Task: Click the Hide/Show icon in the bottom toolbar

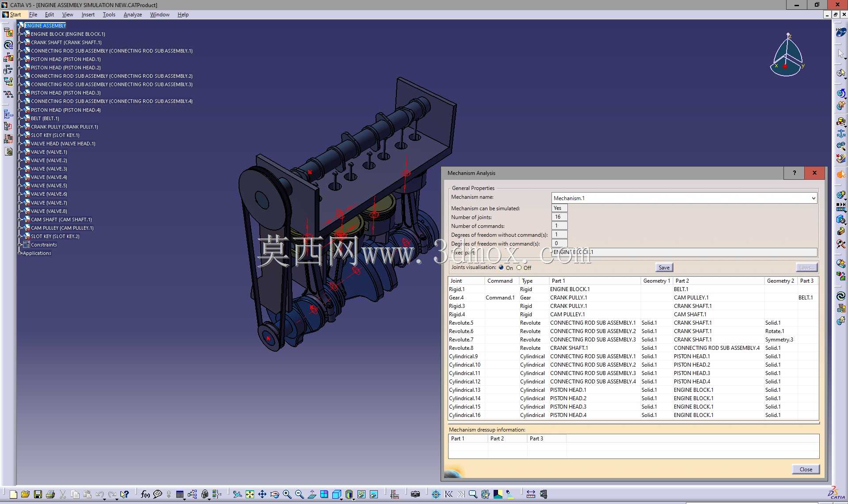Action: coord(361,494)
